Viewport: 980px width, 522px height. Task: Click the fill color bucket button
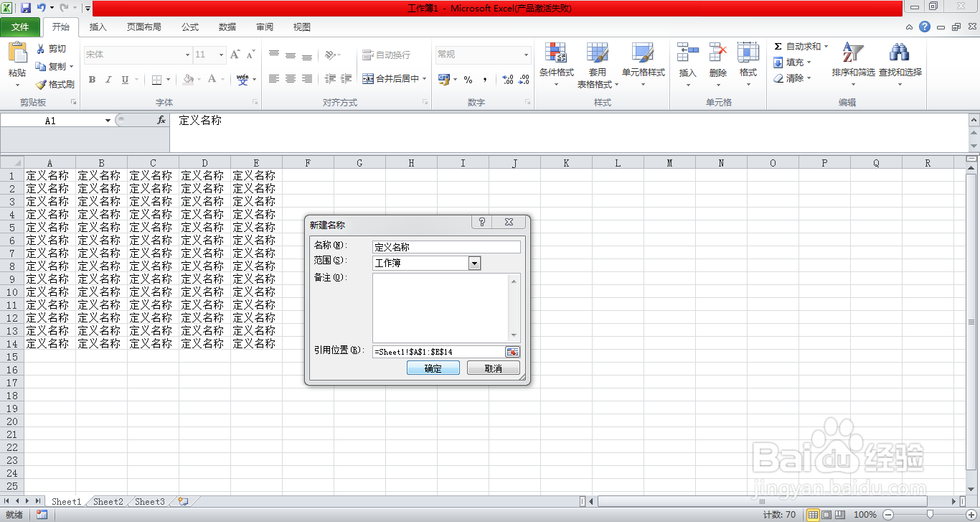[x=188, y=80]
